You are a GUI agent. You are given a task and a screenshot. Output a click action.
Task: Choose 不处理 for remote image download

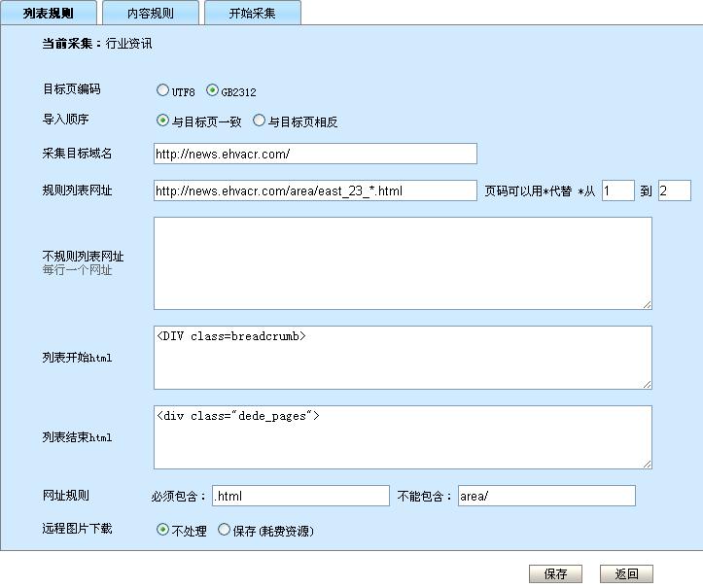pos(162,531)
